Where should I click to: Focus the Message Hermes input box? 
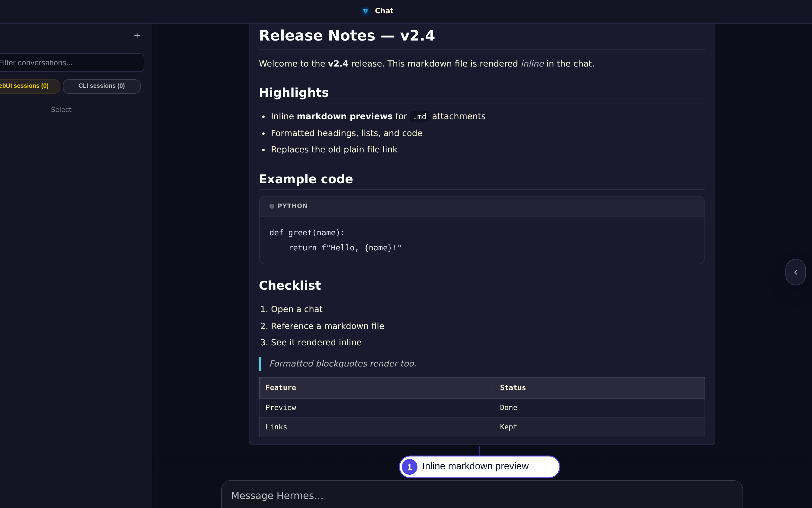click(x=482, y=495)
